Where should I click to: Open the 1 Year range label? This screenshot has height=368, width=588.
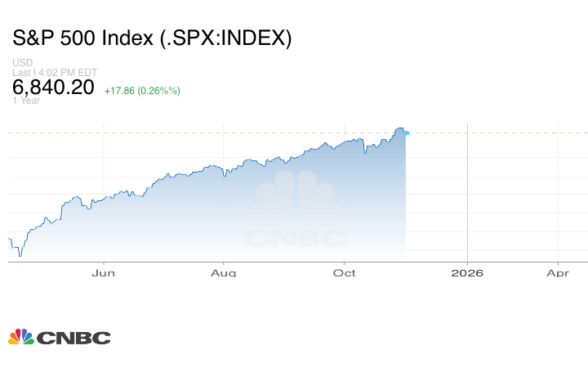(26, 101)
